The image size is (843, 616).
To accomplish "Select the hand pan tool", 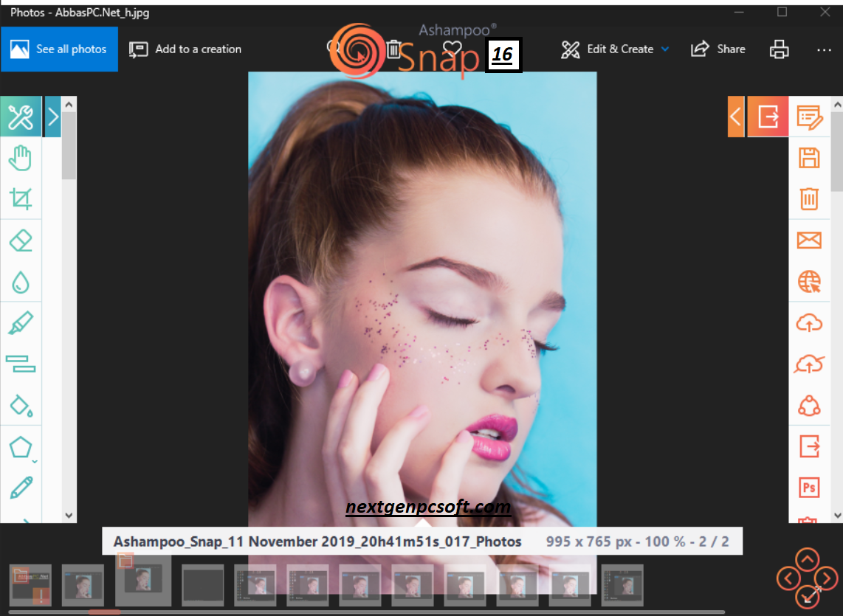I will [21, 159].
